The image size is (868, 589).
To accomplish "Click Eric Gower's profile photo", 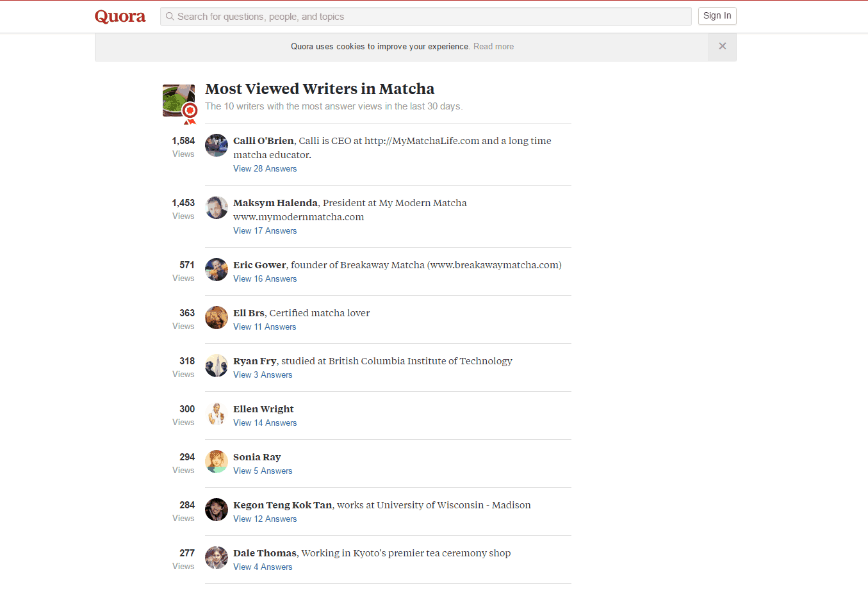I will [217, 270].
